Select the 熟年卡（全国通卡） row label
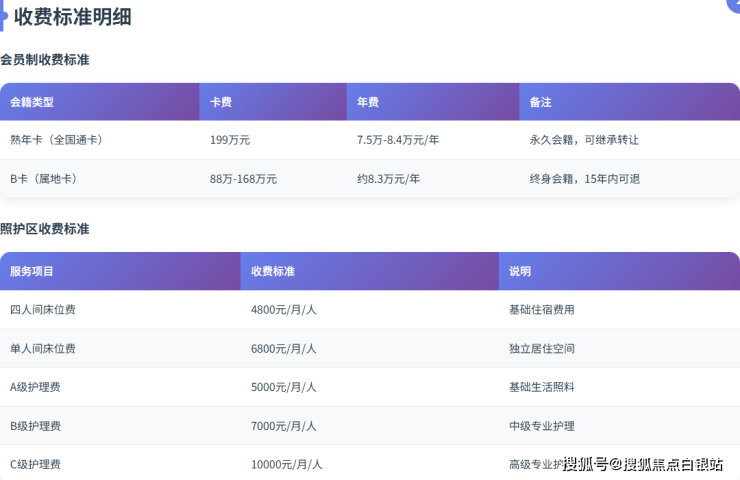This screenshot has width=740, height=480. click(x=57, y=140)
